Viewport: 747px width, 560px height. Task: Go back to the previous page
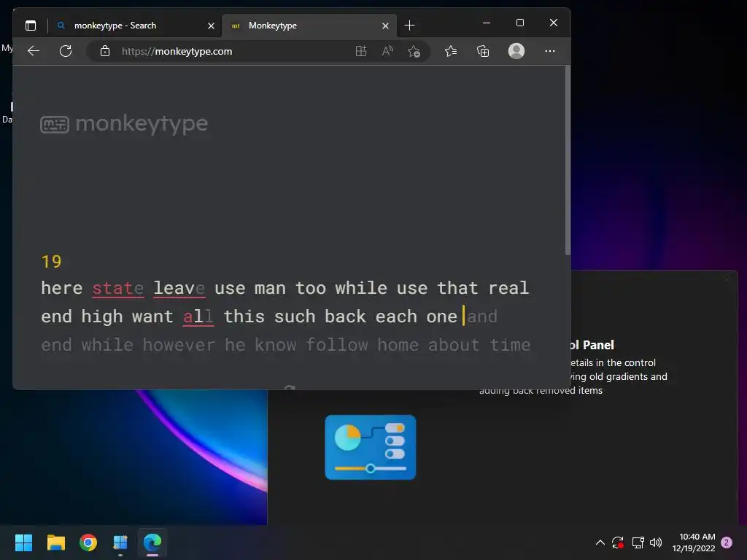[x=34, y=51]
